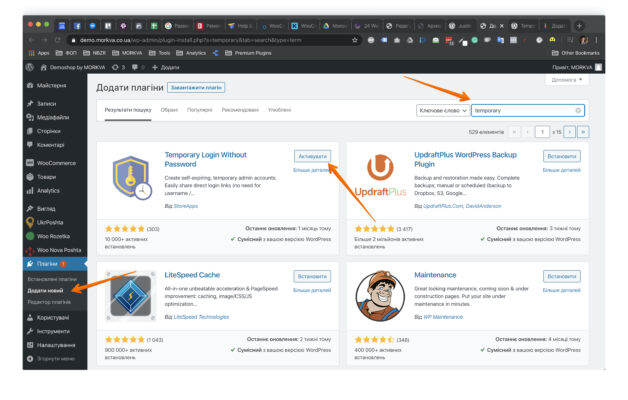The image size is (628, 400).
Task: Open the Woo Rozetka menu
Action: [53, 236]
